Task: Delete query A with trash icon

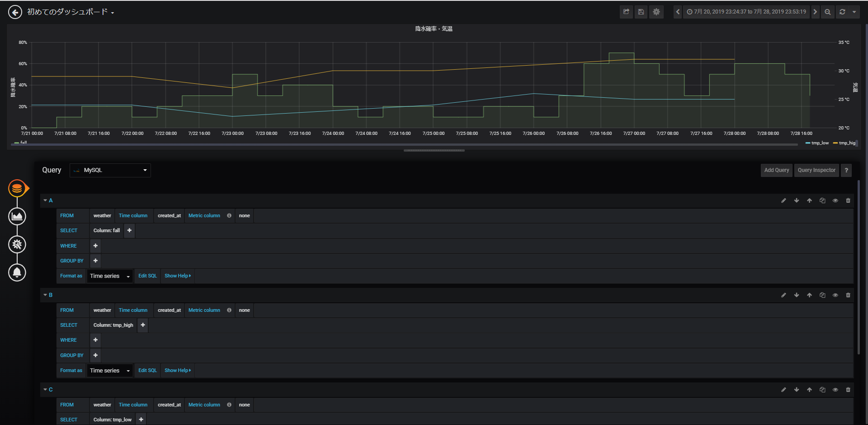Action: pos(848,201)
